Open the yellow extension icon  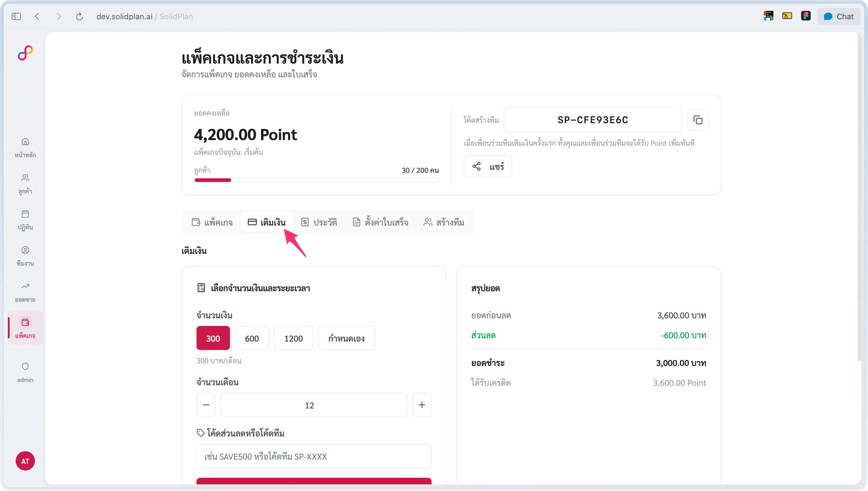click(787, 16)
